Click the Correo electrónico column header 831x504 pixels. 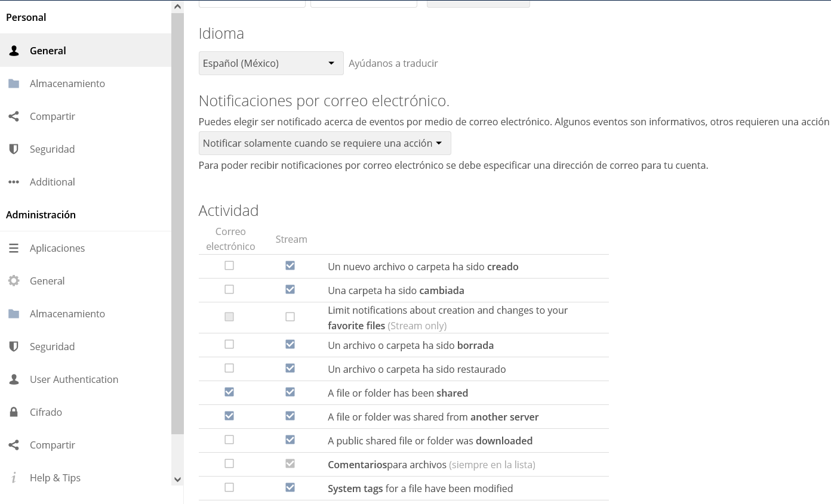point(230,239)
